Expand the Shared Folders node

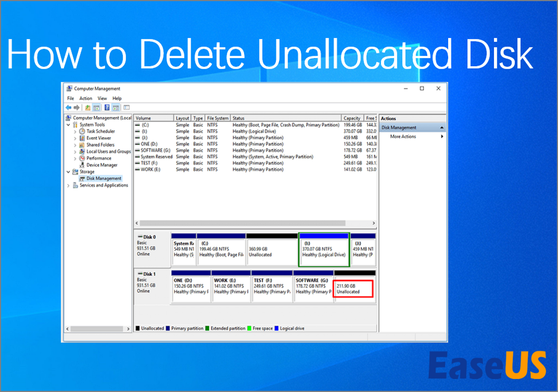(x=75, y=145)
